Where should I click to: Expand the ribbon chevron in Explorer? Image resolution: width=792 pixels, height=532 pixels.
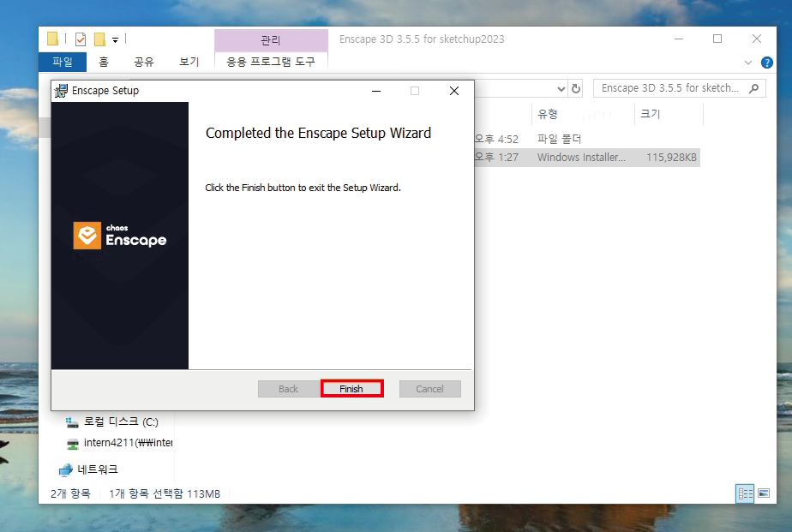(x=748, y=63)
